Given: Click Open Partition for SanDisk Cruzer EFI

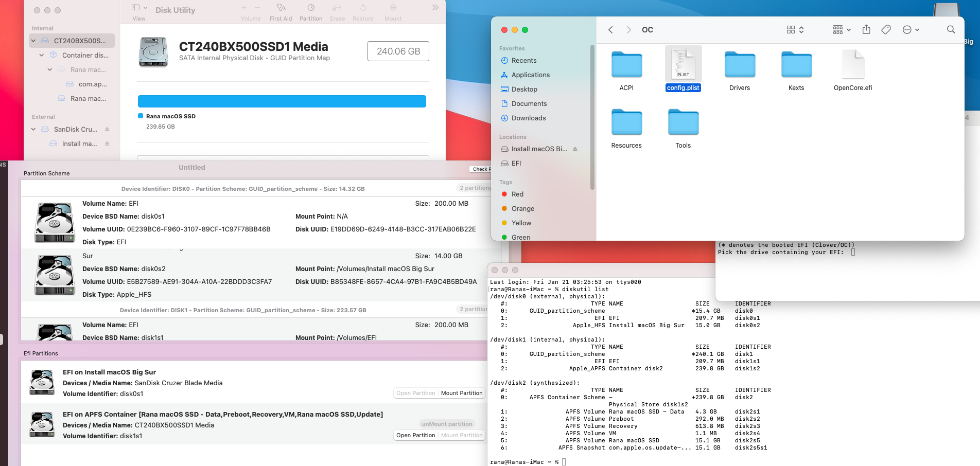Looking at the screenshot, I should 416,393.
